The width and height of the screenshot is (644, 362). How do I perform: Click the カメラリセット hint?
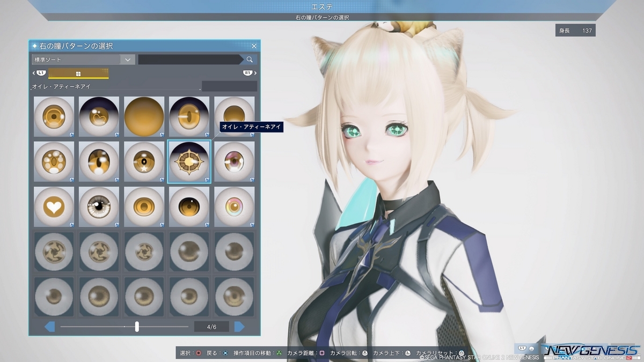pos(440,353)
